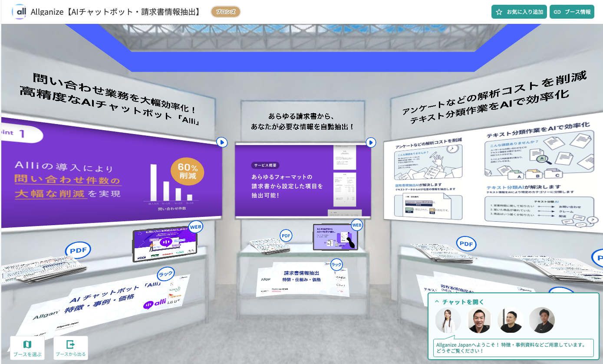
Task: Open the WEB badge on the center tablet
Action: tap(356, 225)
